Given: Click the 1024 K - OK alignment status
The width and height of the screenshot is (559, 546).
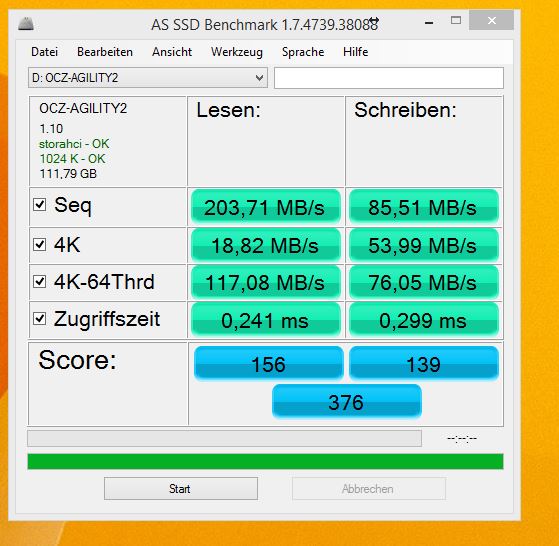Looking at the screenshot, I should (72, 159).
